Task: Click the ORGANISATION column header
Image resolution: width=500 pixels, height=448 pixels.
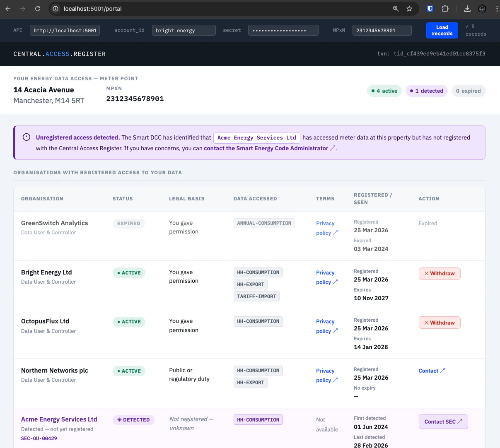Action: (42, 199)
